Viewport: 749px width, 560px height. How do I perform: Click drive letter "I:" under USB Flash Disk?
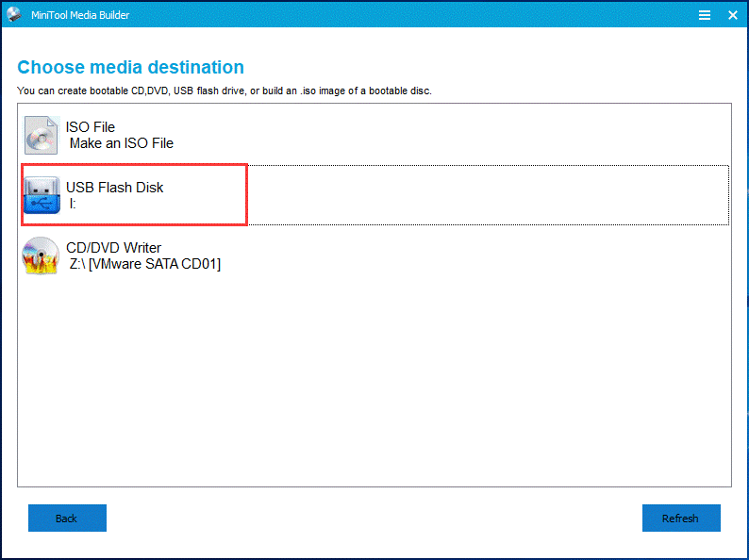pos(73,204)
